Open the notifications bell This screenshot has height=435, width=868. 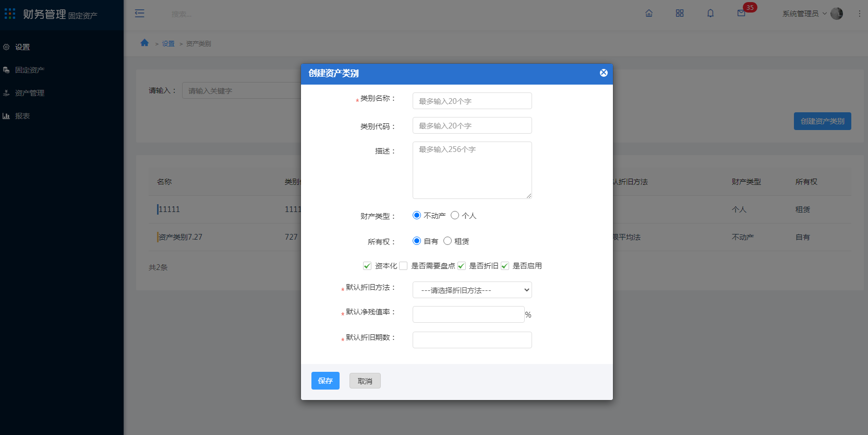tap(710, 14)
